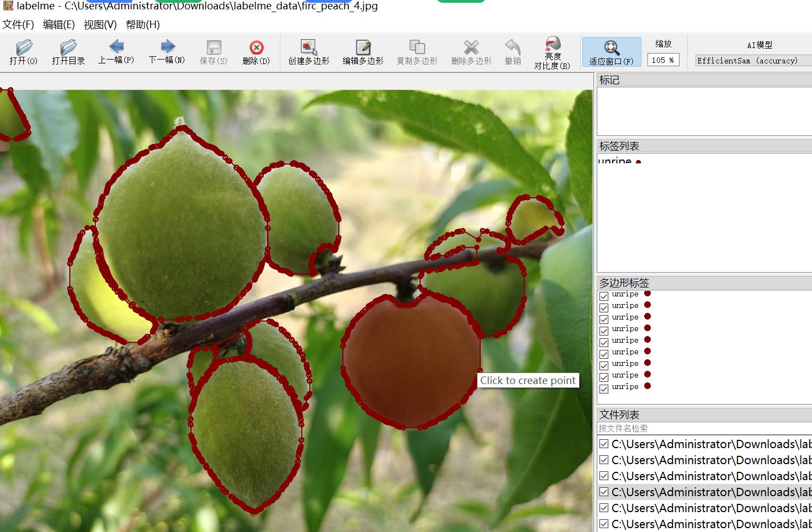Toggle checkbox of first file in file list

coord(604,444)
